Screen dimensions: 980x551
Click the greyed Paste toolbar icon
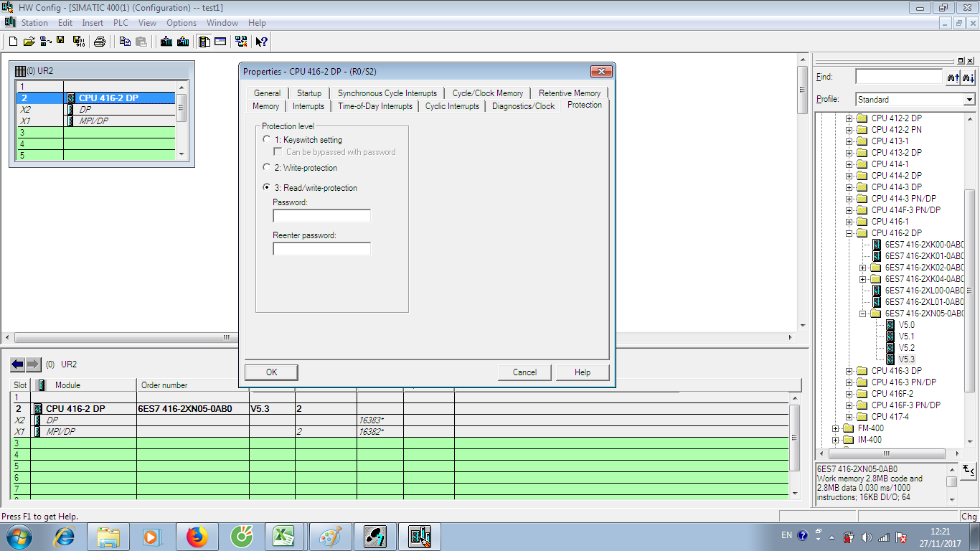point(141,42)
